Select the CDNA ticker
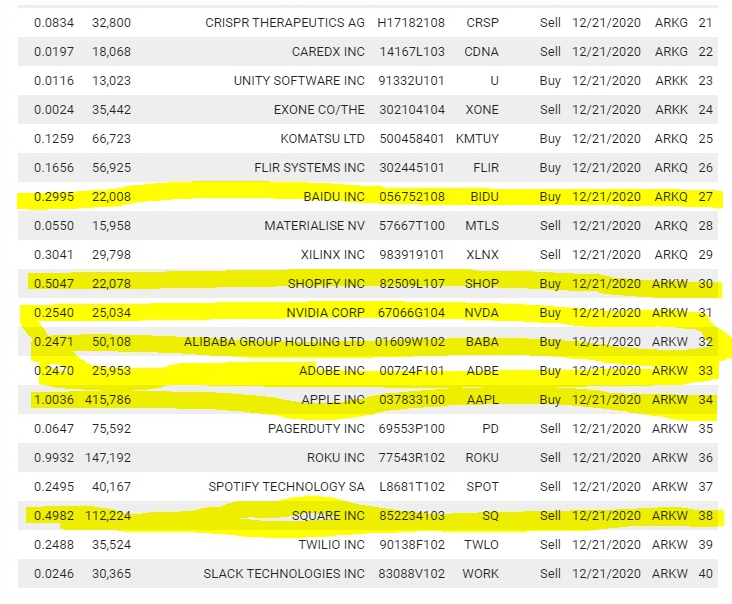This screenshot has width=732, height=604. (x=481, y=51)
